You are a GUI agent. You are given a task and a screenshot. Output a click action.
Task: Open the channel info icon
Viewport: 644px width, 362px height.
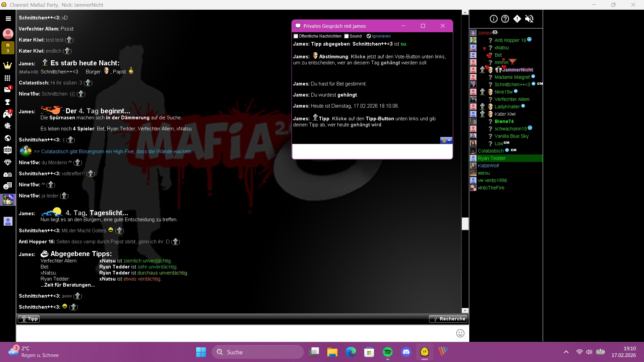click(493, 19)
